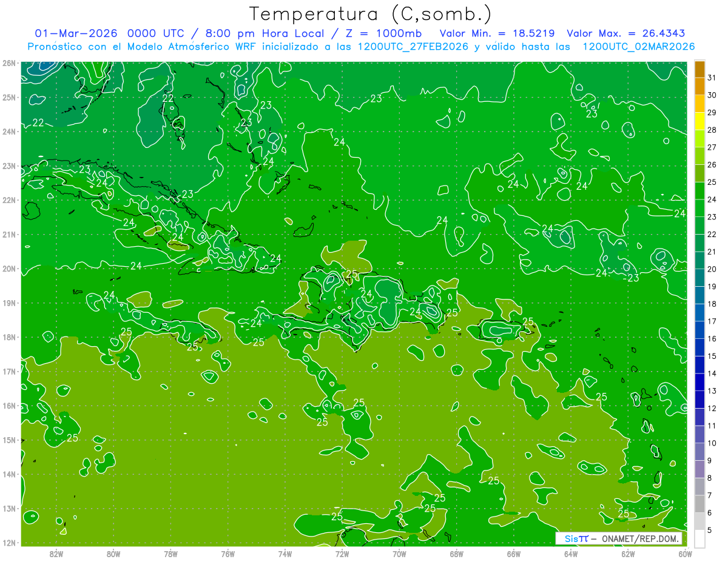The width and height of the screenshot is (728, 562).
Task: Click the dark orange swatch above 31
Action: [700, 69]
